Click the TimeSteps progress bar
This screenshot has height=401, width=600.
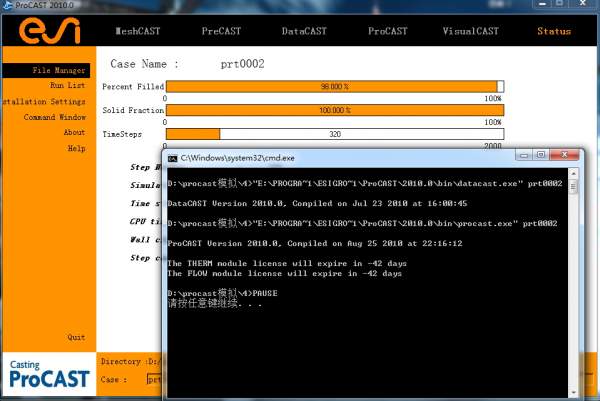click(x=335, y=134)
